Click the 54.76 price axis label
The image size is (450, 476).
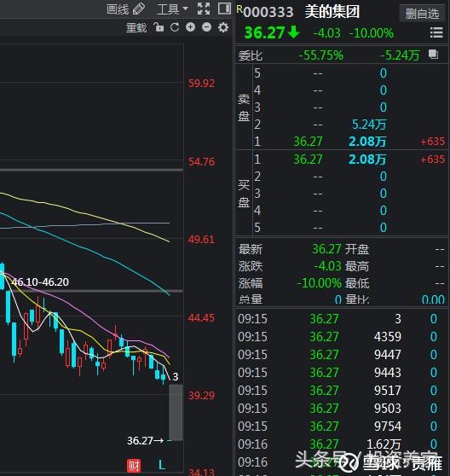click(x=201, y=161)
